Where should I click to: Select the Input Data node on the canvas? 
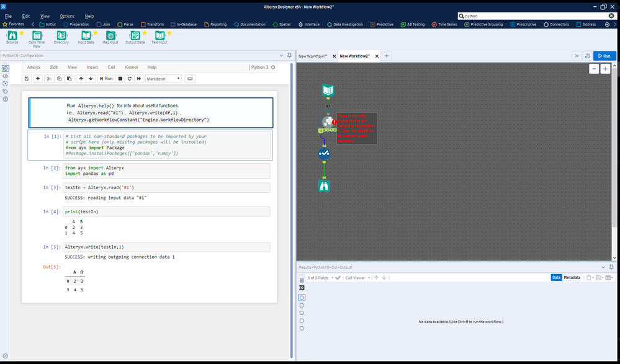click(328, 91)
